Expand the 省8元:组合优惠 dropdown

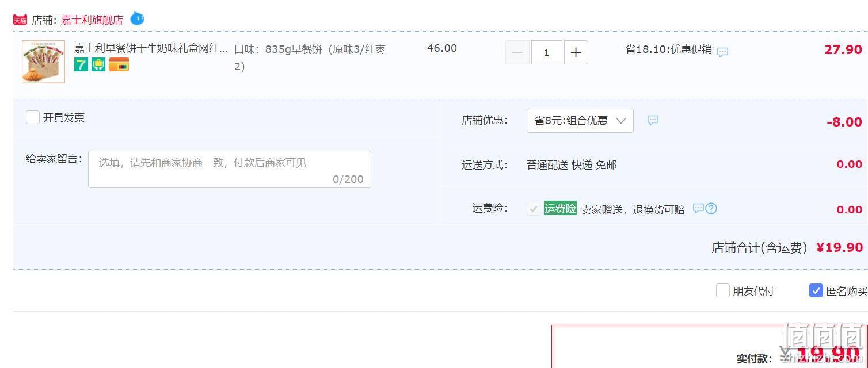(x=580, y=121)
